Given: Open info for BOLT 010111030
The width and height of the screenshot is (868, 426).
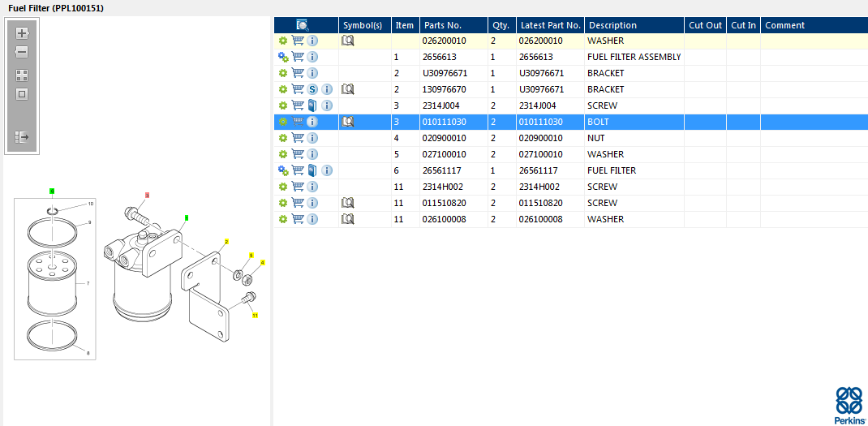Looking at the screenshot, I should 312,122.
